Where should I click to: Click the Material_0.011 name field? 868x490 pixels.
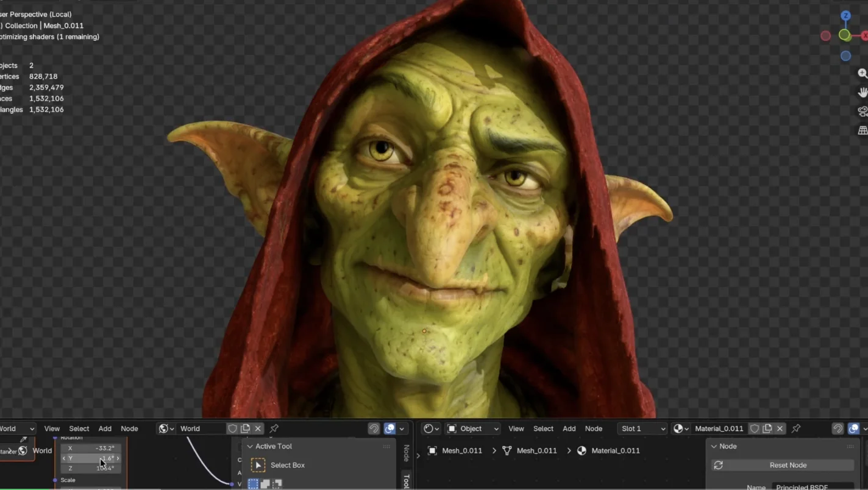tap(719, 428)
